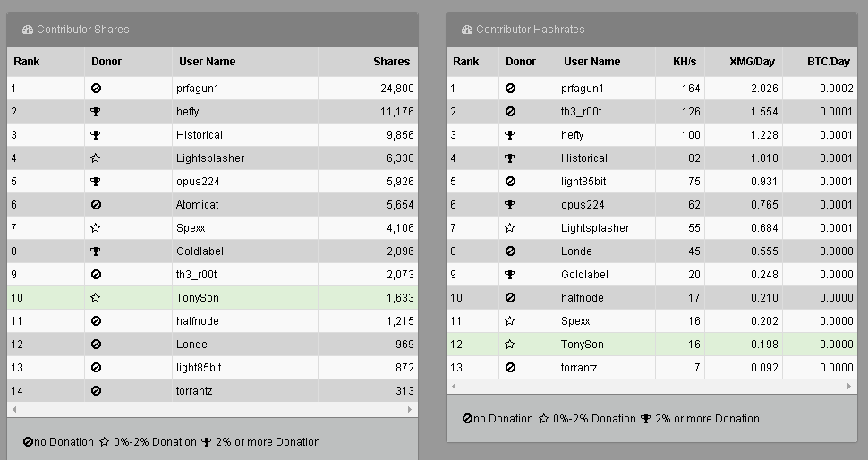Image resolution: width=868 pixels, height=460 pixels.
Task: Sort by Shares column header
Action: [391, 62]
